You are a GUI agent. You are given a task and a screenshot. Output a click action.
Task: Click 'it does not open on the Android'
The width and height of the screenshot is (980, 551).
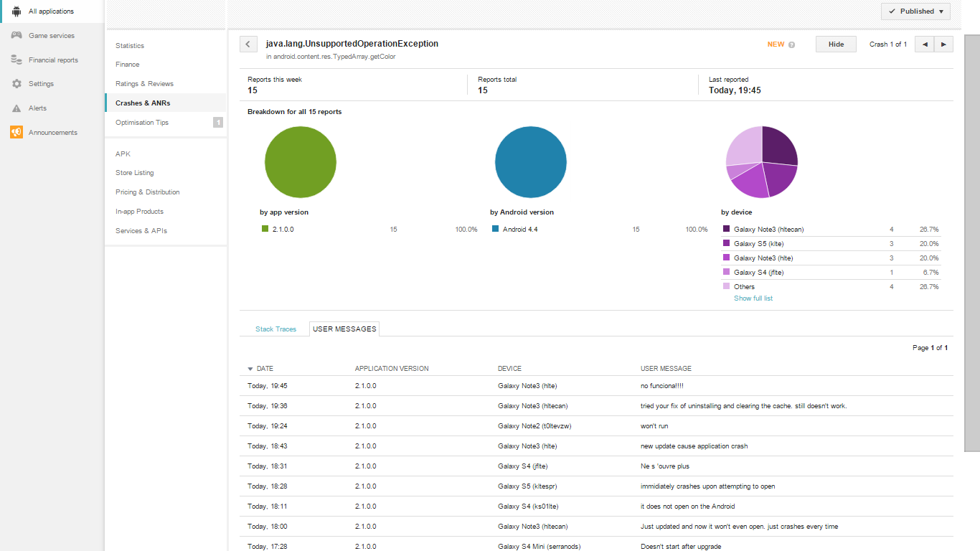(688, 507)
